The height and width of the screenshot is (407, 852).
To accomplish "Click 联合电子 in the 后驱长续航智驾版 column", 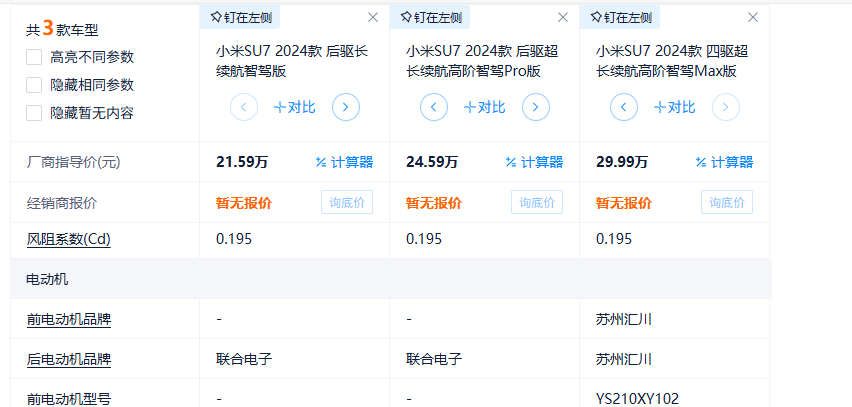I will click(243, 359).
